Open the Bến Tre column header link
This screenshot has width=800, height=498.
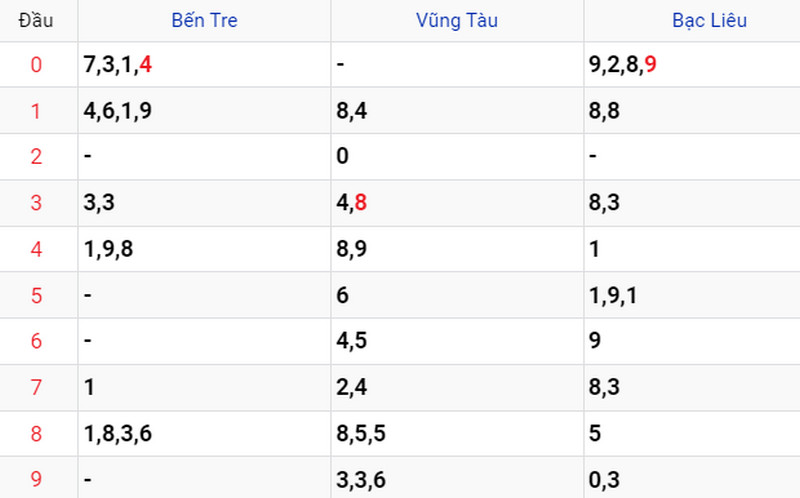(204, 20)
